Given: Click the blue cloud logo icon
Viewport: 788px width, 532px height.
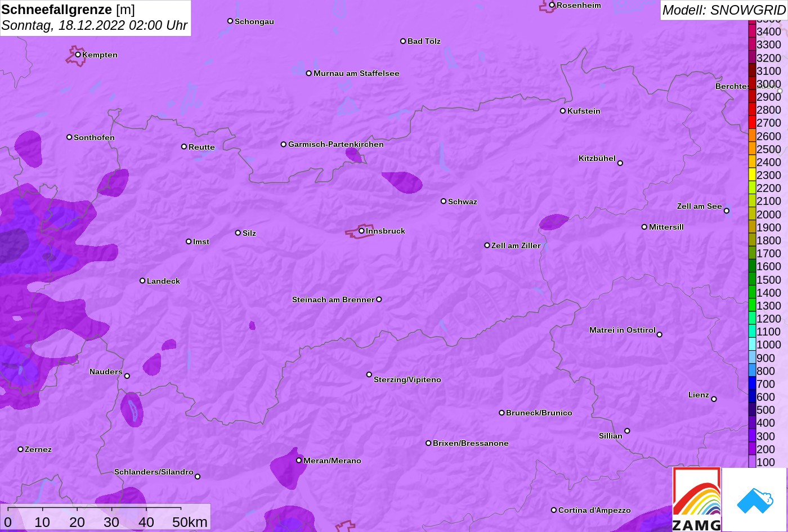Looking at the screenshot, I should click(755, 500).
